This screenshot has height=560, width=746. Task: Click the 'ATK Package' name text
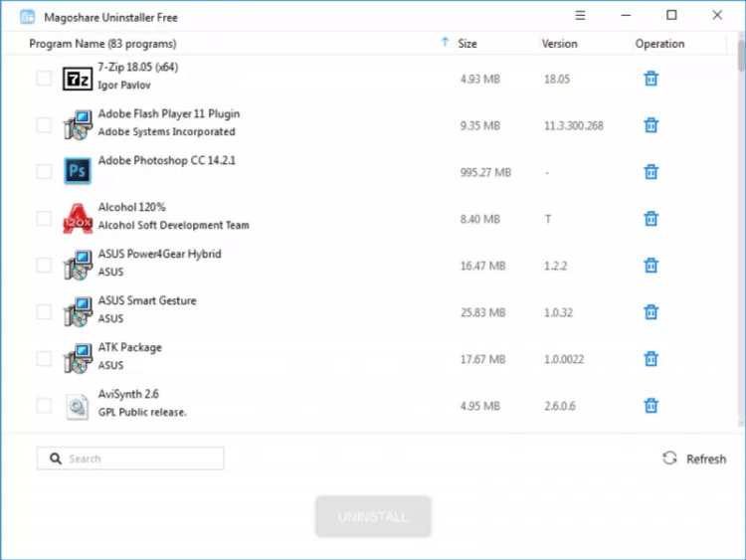tap(130, 347)
